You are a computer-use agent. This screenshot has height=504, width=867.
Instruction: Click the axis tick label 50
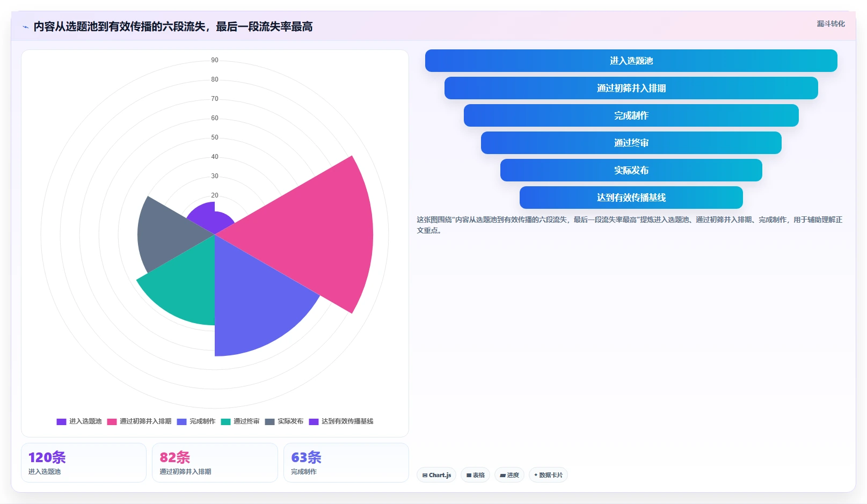click(215, 137)
